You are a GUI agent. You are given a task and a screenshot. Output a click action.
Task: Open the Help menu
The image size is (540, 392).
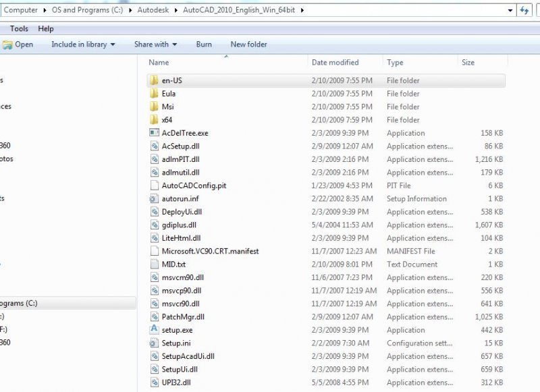point(46,29)
